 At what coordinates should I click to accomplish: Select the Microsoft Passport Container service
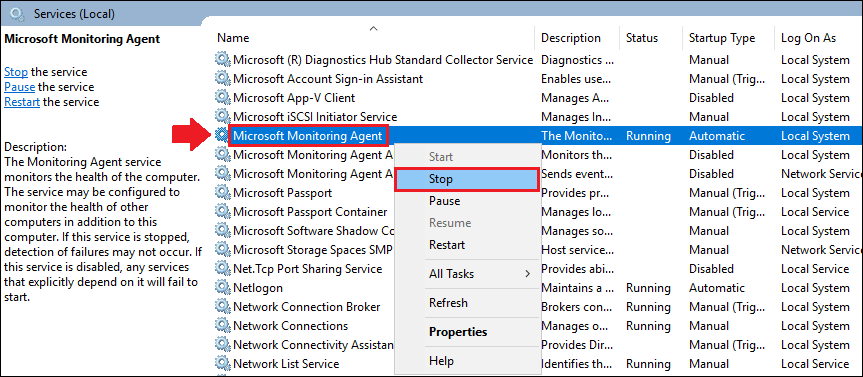[310, 212]
